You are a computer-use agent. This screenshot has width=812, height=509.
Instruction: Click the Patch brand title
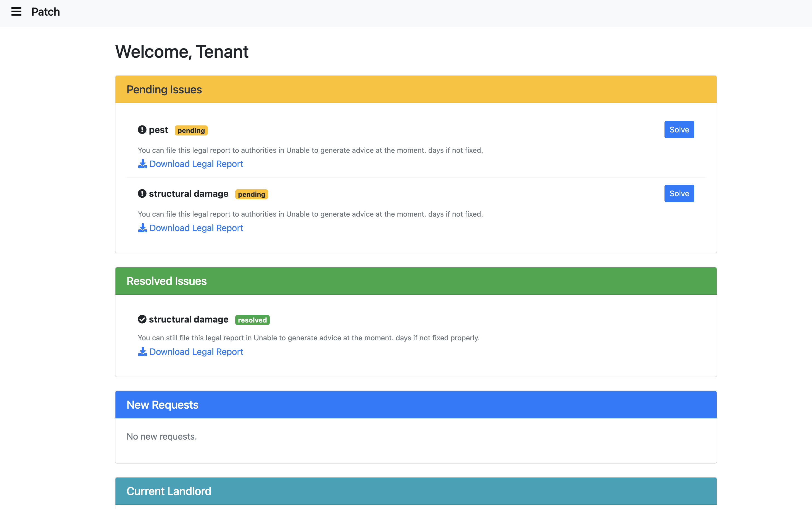click(45, 12)
